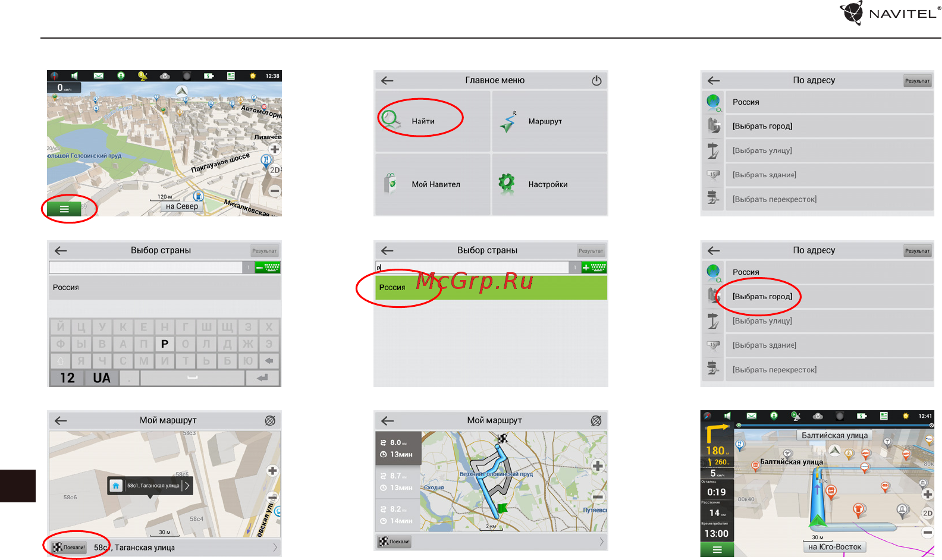Open Мой Навител in the main menu
The height and width of the screenshot is (560, 942).
point(433,184)
